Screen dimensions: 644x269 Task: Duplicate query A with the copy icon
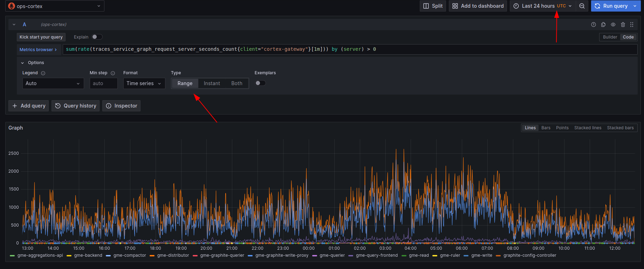click(603, 25)
